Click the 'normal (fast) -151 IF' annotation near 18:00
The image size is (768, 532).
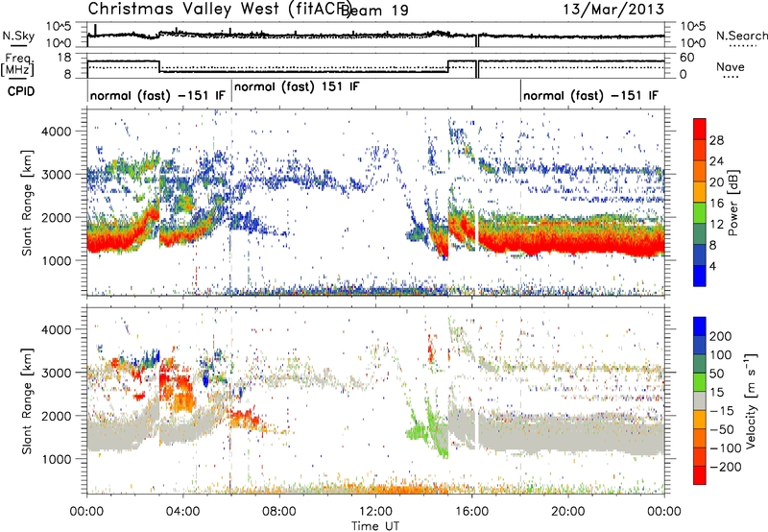[x=590, y=95]
